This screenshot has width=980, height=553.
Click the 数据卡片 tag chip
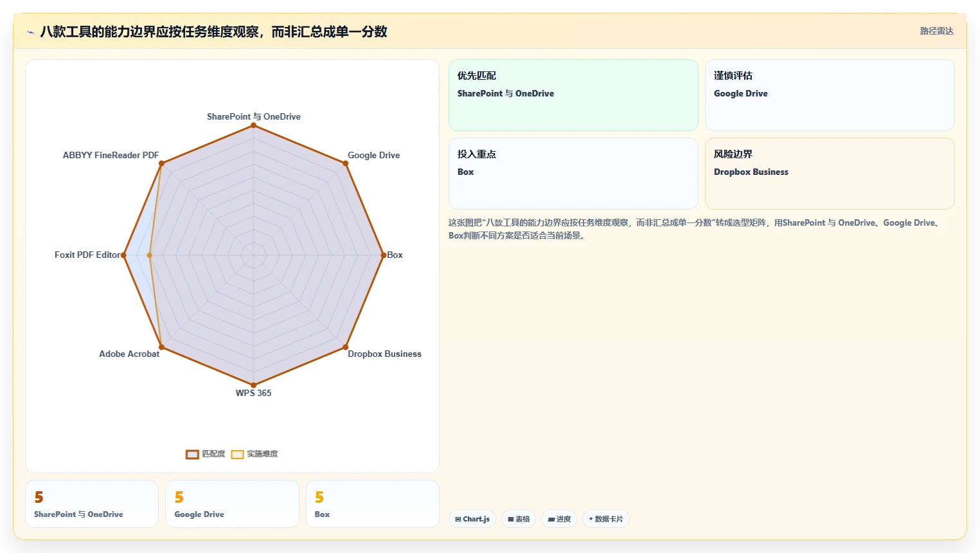(x=606, y=519)
